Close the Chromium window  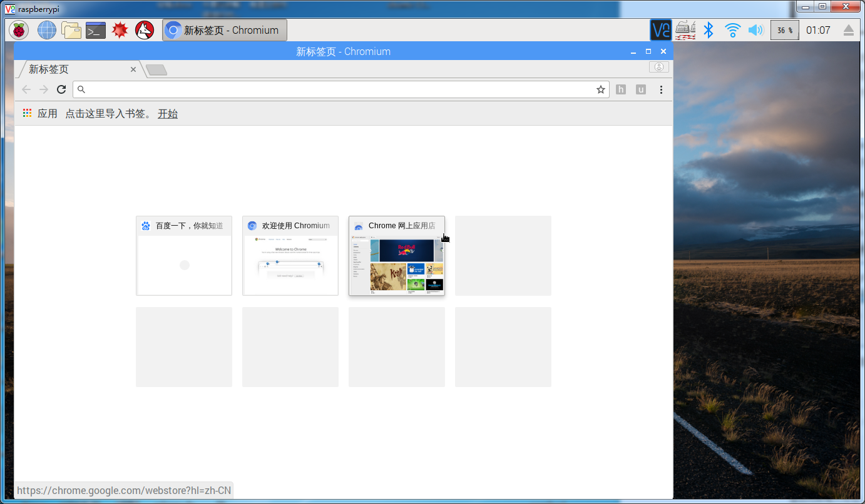coord(663,51)
